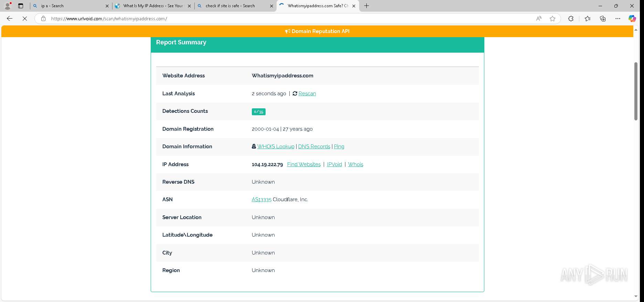Open the browser profile icon

click(x=8, y=6)
